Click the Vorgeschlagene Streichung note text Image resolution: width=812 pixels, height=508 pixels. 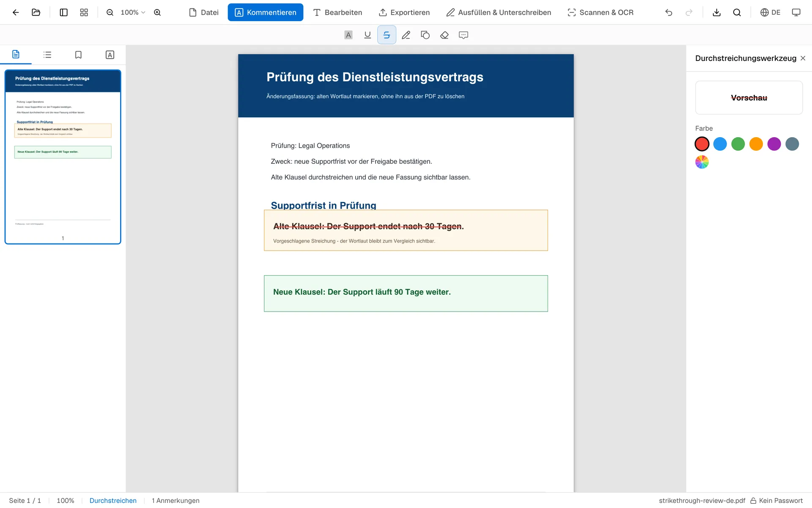tap(354, 241)
